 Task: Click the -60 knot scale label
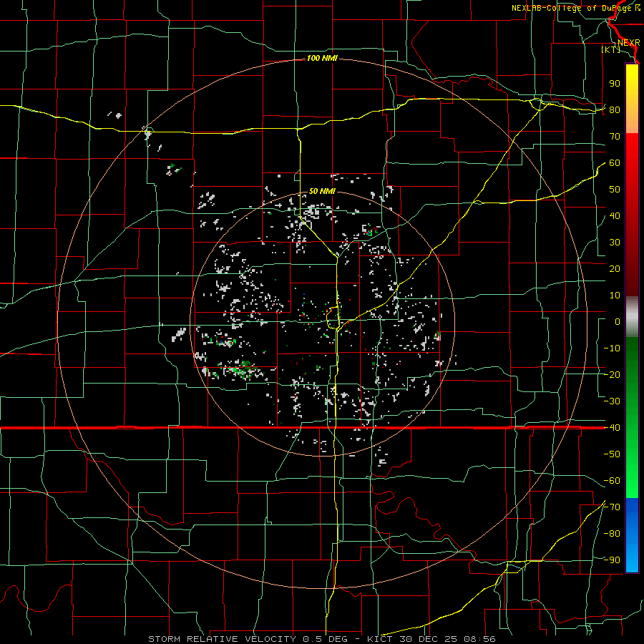point(612,481)
